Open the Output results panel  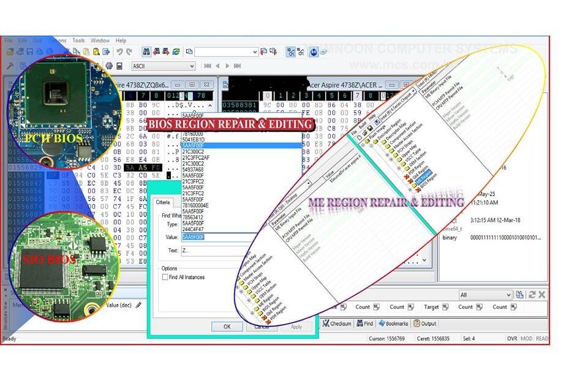(x=425, y=323)
